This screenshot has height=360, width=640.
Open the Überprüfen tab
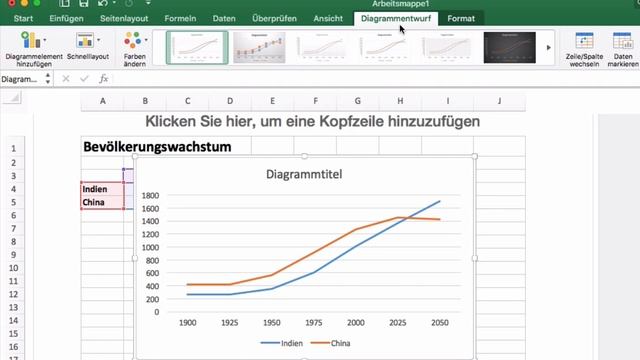coord(274,18)
